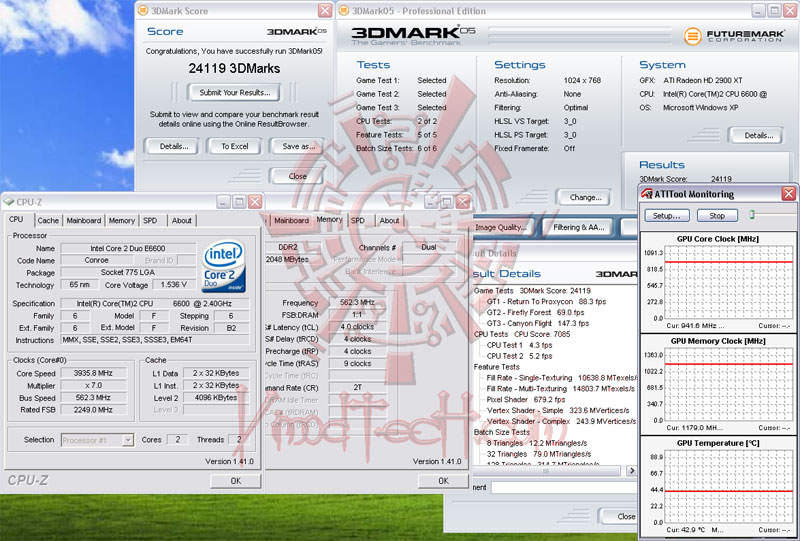Select GT2 - Firefly Forest result
This screenshot has height=541, width=800.
coord(535,312)
